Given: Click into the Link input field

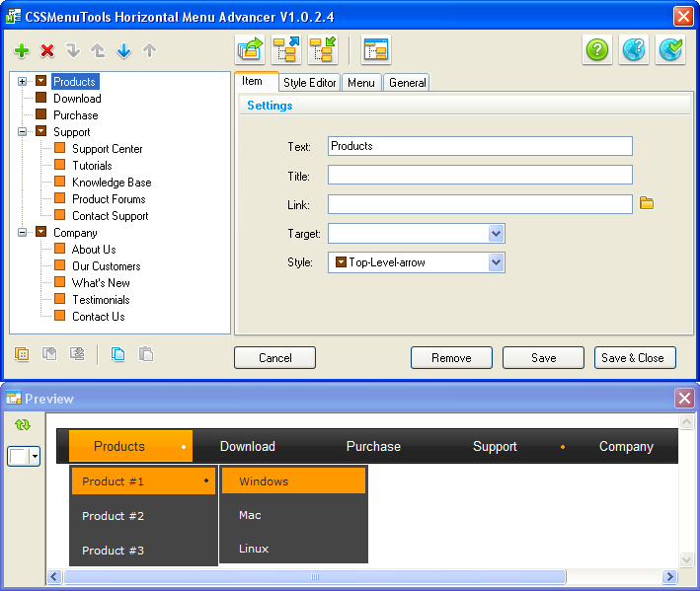Looking at the screenshot, I should 480,204.
